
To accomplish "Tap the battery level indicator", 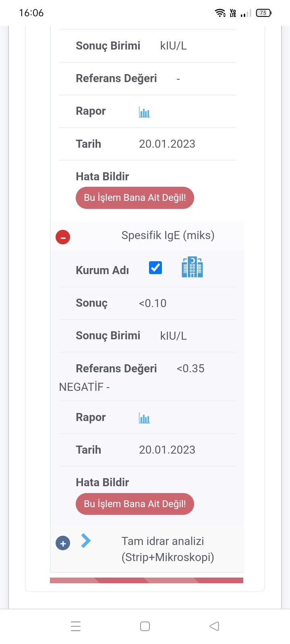I will click(x=263, y=13).
